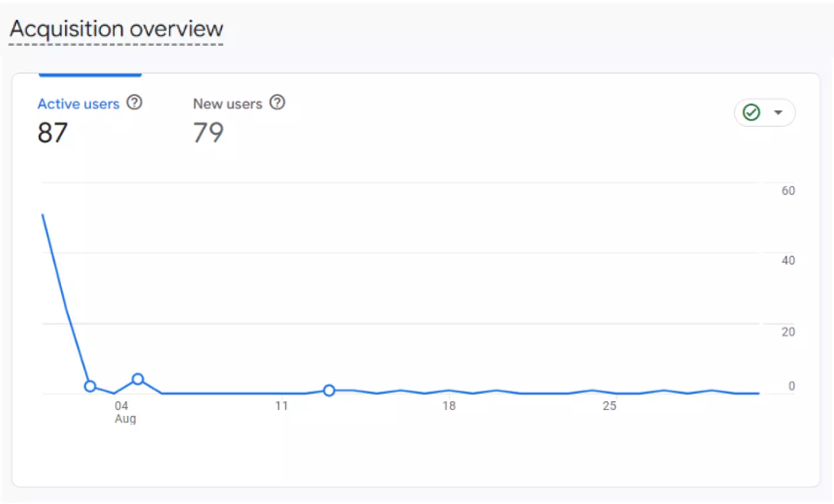Click the circle marker after date 11

click(x=329, y=390)
